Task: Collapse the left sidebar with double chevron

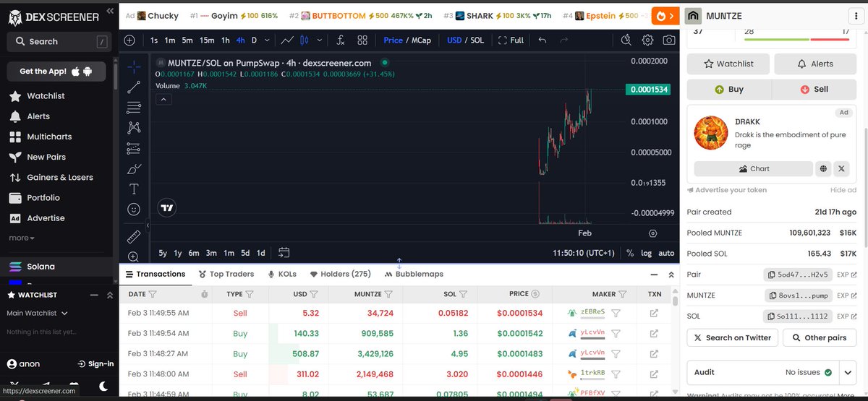Action: (109, 12)
